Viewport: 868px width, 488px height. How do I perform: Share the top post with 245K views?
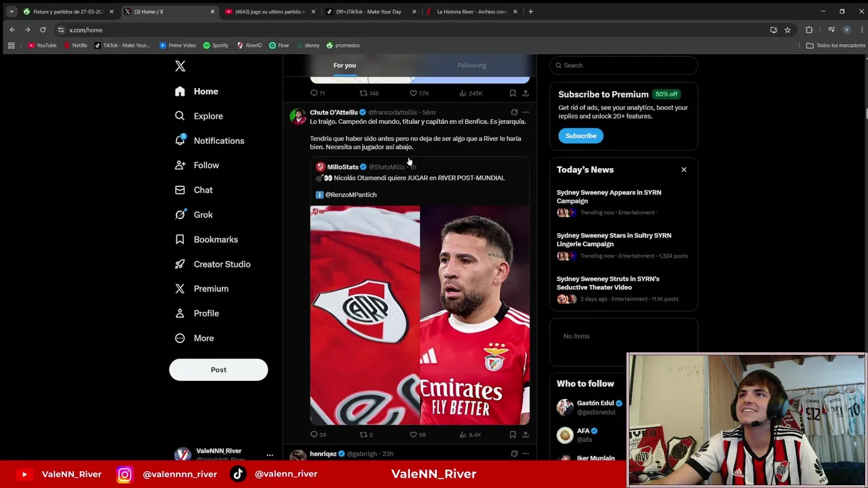click(x=526, y=93)
